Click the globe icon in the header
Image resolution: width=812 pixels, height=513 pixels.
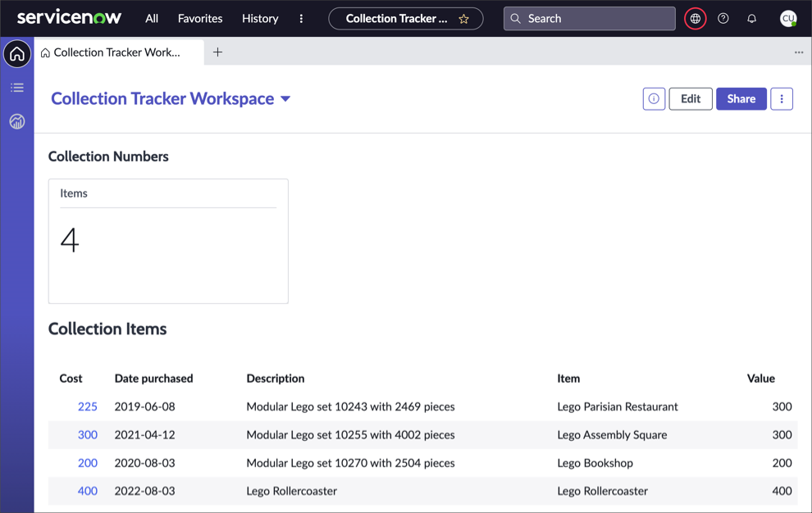(695, 18)
